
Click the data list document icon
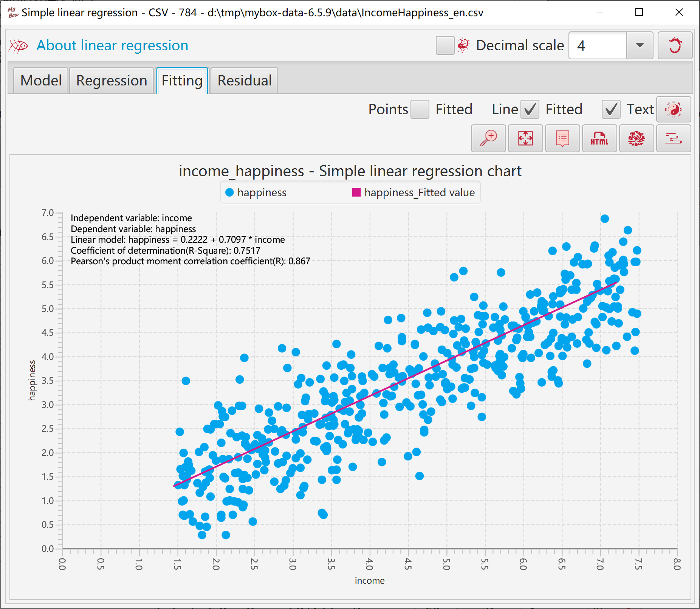tap(562, 138)
